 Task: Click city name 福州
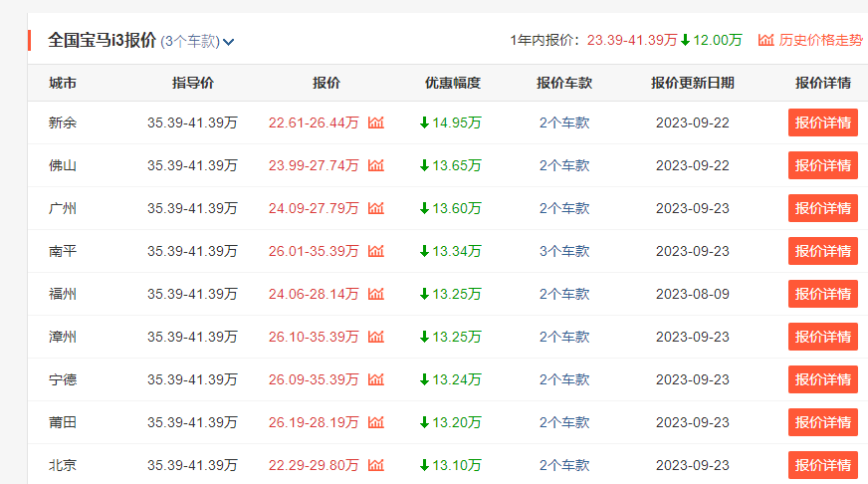click(63, 294)
